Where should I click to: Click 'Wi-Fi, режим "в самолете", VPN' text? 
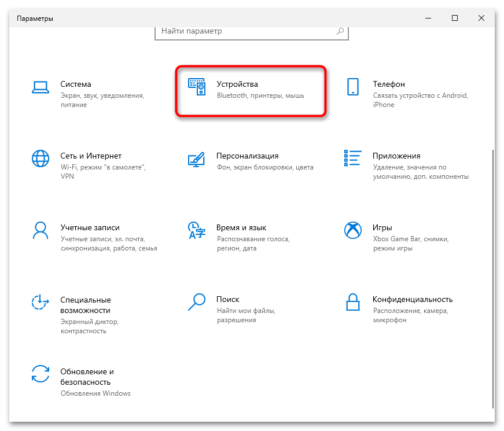103,172
